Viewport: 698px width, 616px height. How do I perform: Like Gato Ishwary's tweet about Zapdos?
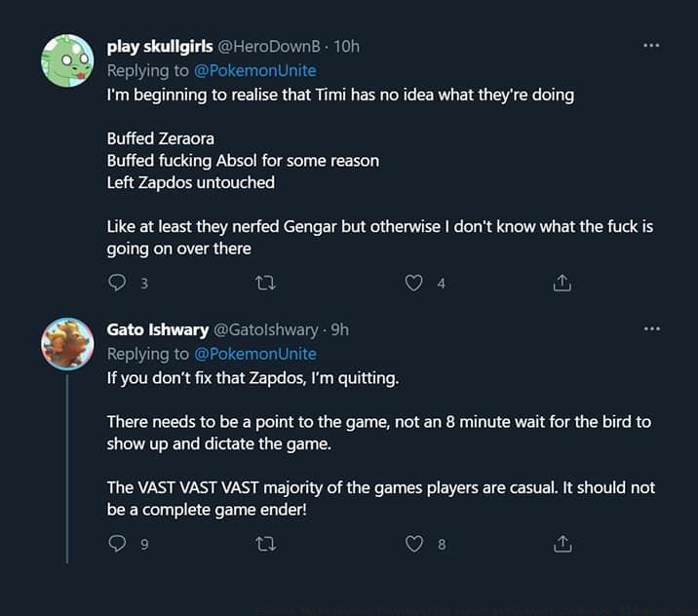414,544
